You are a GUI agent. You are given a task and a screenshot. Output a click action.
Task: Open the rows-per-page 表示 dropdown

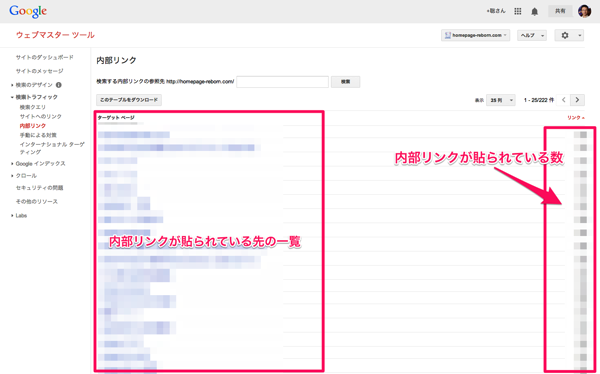[501, 100]
